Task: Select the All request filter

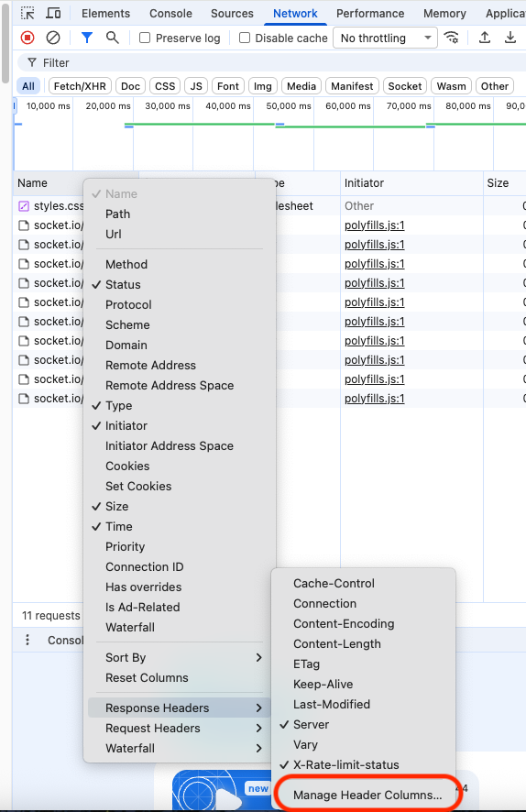Action: pyautogui.click(x=28, y=86)
